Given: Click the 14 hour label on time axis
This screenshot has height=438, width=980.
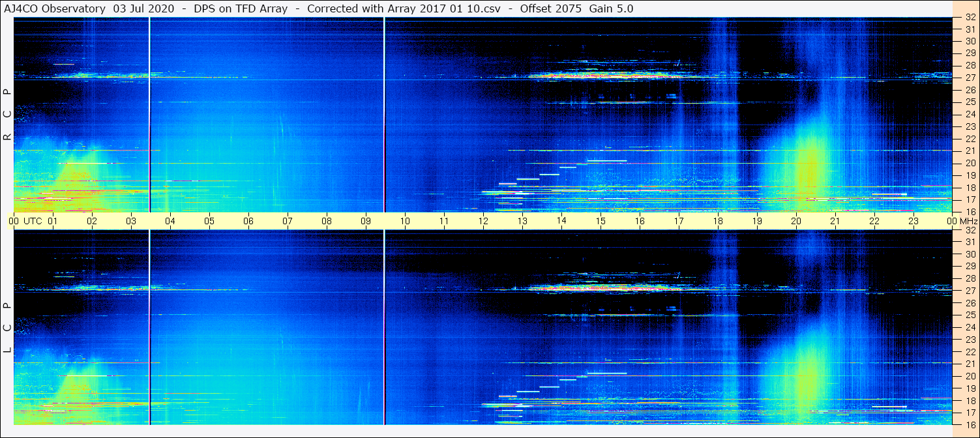Looking at the screenshot, I should point(561,221).
